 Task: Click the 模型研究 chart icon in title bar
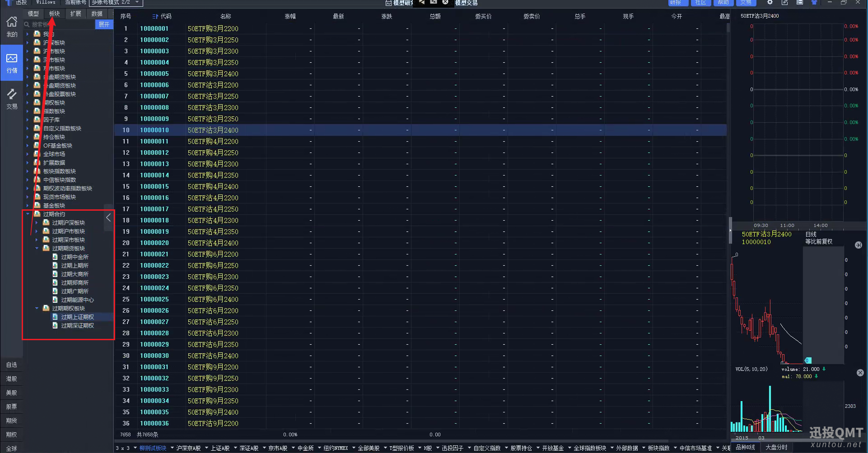tap(388, 3)
